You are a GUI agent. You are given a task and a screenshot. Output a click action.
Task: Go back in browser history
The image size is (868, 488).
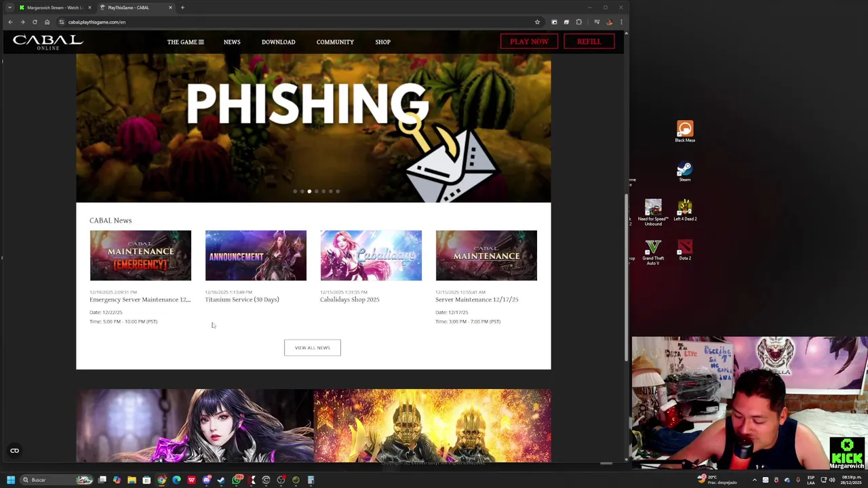tap(10, 22)
